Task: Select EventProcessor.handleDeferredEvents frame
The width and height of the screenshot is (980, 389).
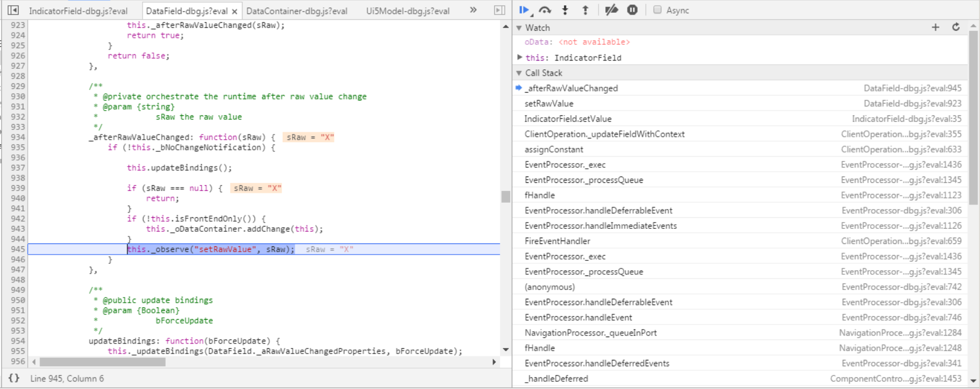Action: pyautogui.click(x=740, y=363)
